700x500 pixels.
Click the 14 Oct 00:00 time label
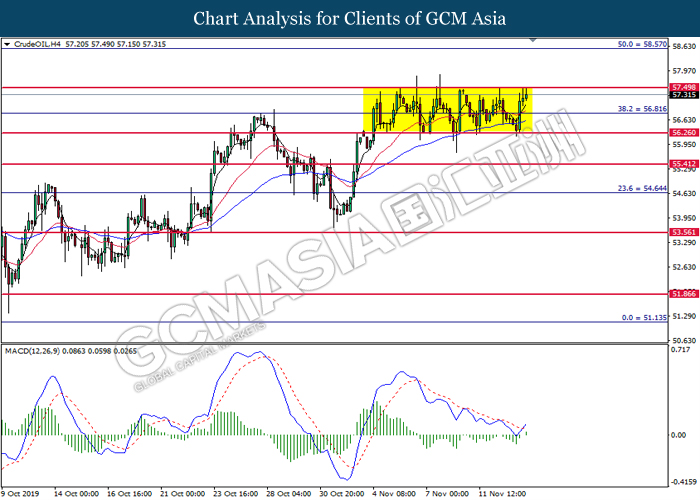point(76,494)
